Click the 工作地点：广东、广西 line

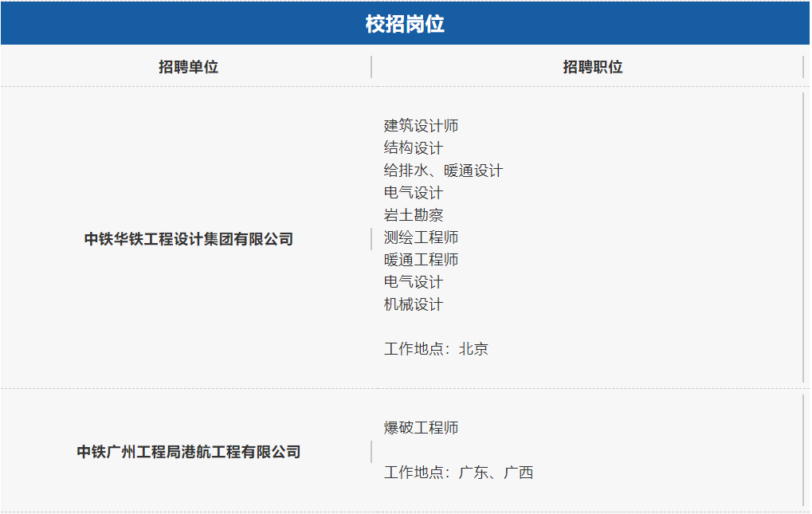(x=458, y=472)
